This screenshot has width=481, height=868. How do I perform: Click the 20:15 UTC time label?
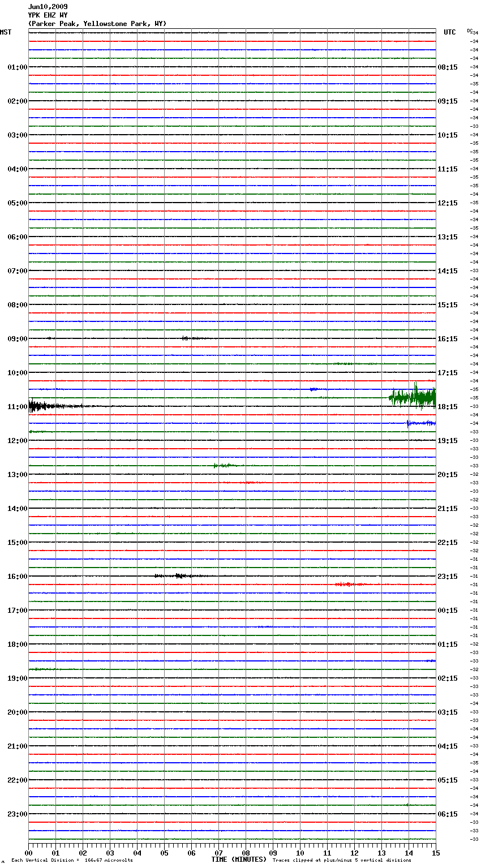coord(448,475)
